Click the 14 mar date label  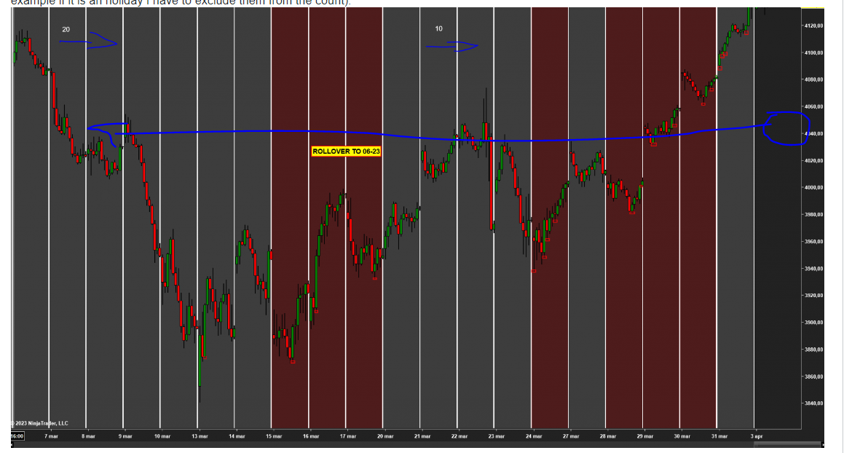click(x=237, y=436)
